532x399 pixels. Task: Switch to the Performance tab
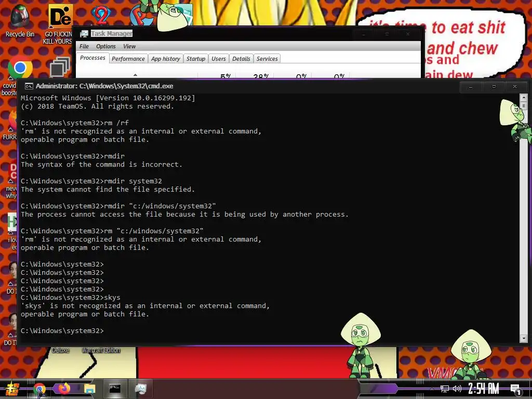[x=128, y=59]
